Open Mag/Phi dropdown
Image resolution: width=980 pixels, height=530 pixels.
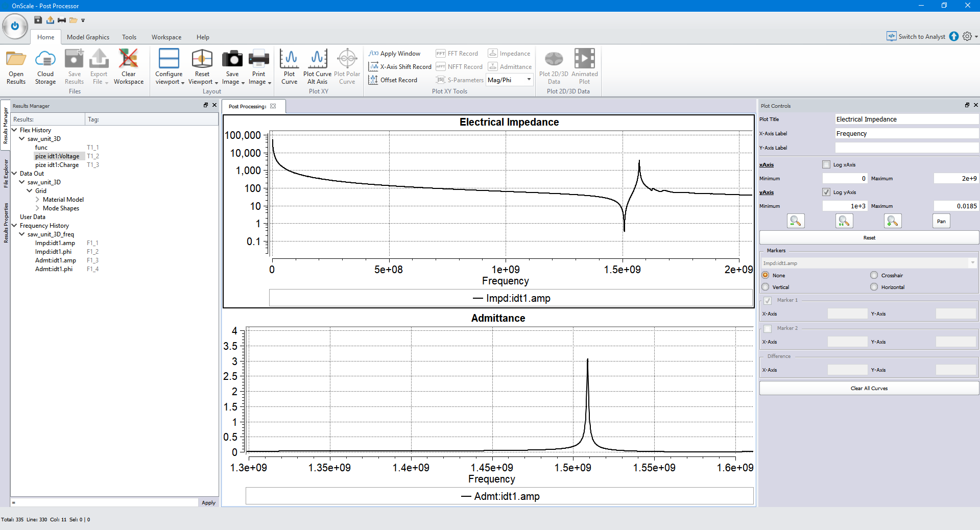click(509, 80)
